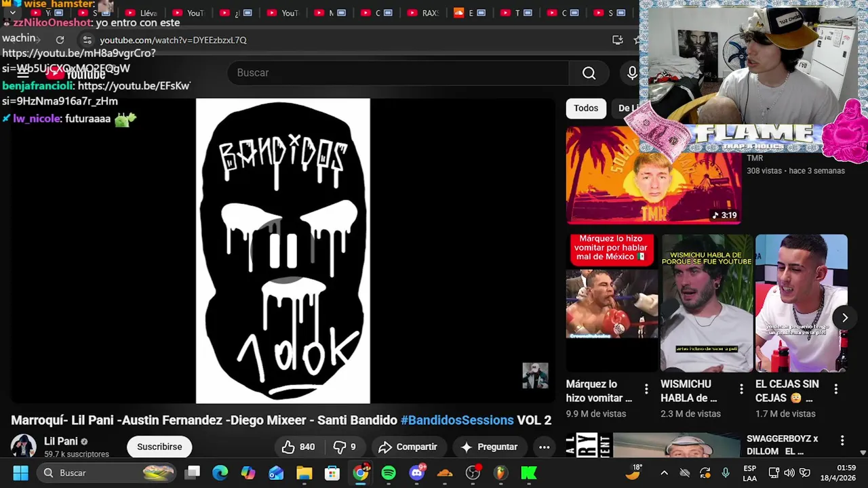Image resolution: width=868 pixels, height=488 pixels.
Task: Open Microsoft Copilot from the taskbar
Action: (248, 473)
